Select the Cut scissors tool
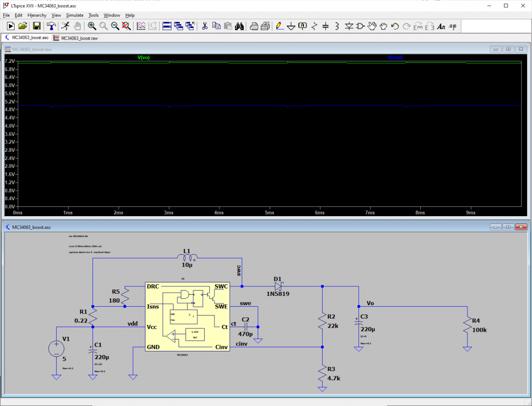The height and width of the screenshot is (406, 532). point(205,26)
